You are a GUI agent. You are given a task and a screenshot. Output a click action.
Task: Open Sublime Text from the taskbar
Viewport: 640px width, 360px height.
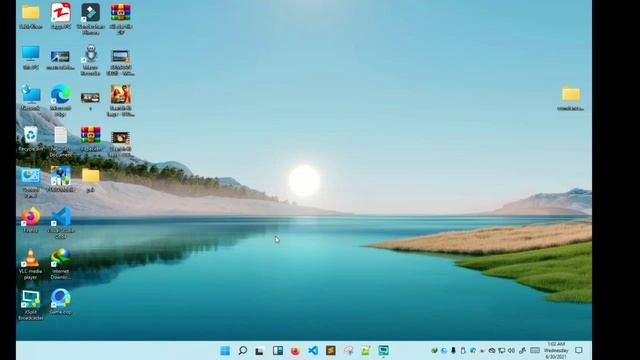[331, 351]
